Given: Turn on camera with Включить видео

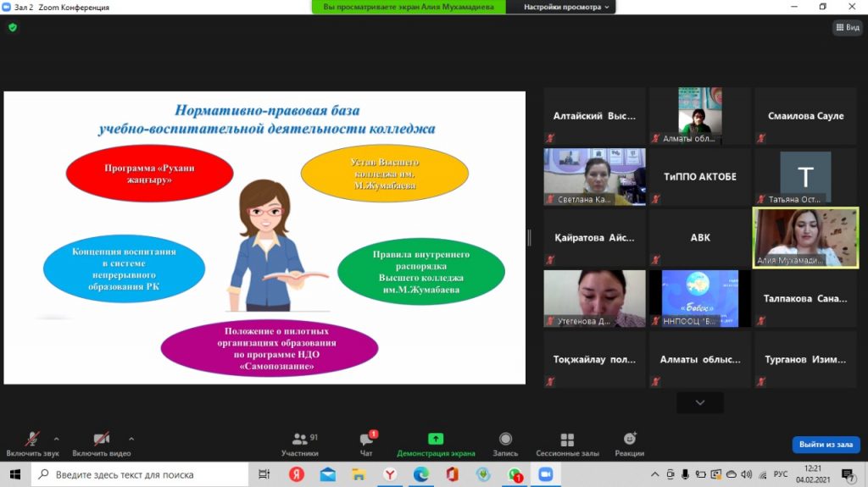Looking at the screenshot, I should 101,440.
